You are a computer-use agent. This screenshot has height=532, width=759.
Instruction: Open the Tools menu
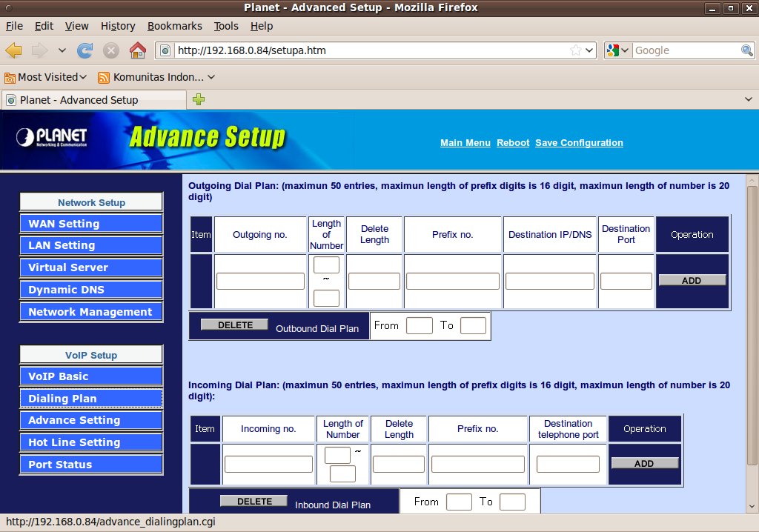pyautogui.click(x=226, y=26)
